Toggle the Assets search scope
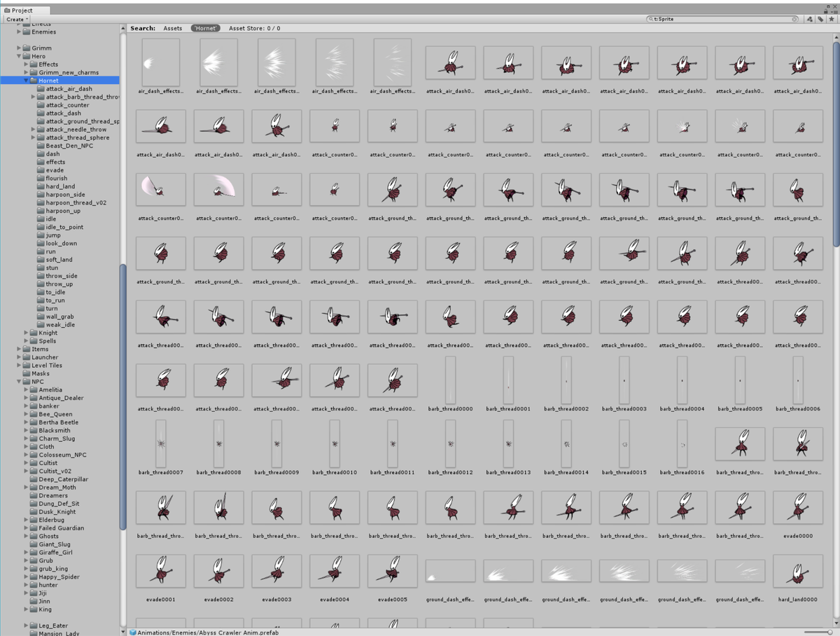The width and height of the screenshot is (840, 636). click(172, 28)
